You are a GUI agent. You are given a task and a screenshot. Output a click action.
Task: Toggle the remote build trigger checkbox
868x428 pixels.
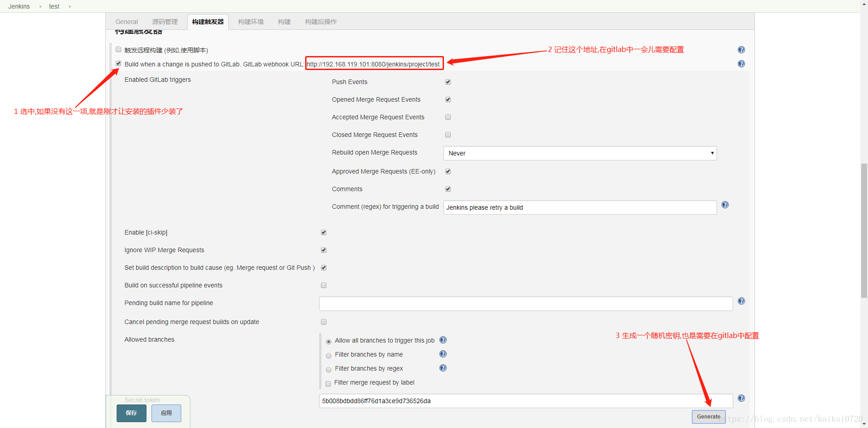click(118, 49)
